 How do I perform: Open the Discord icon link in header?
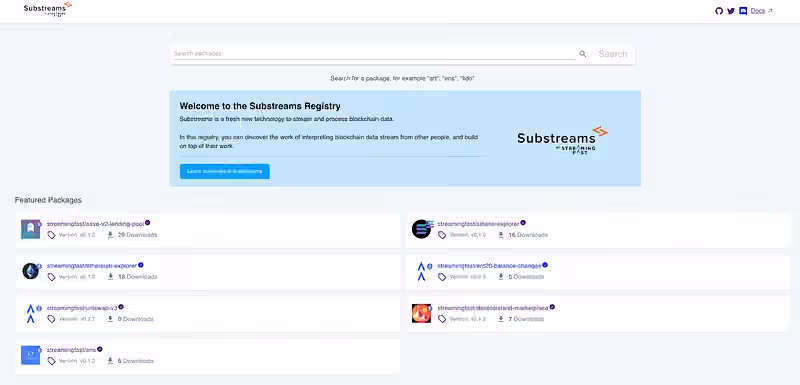pos(743,11)
